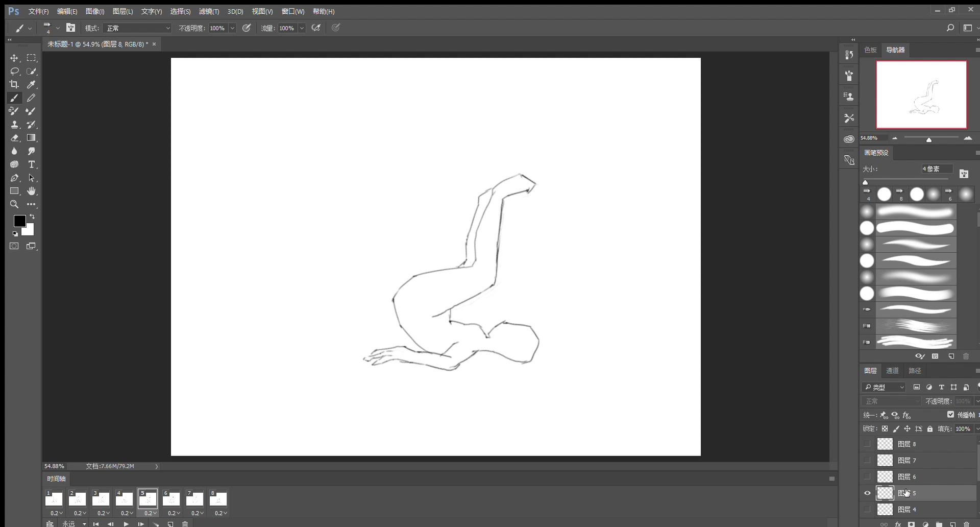The width and height of the screenshot is (980, 527).
Task: Open the 滤镜(T) menu
Action: (209, 11)
